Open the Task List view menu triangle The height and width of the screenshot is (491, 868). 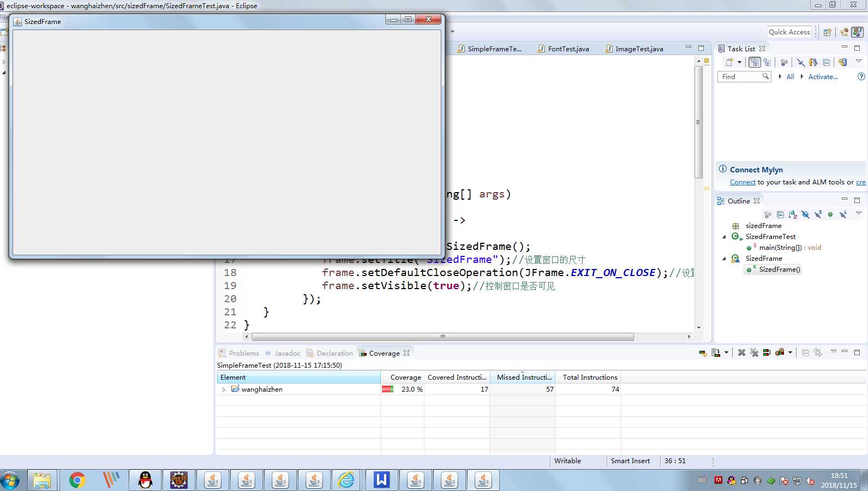pos(858,61)
